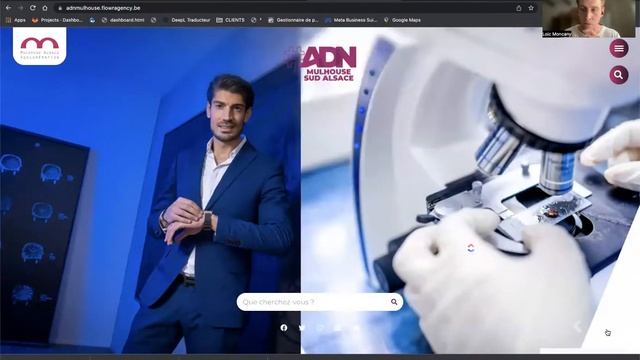
Task: Click the browser forward arrow
Action: pos(20,8)
